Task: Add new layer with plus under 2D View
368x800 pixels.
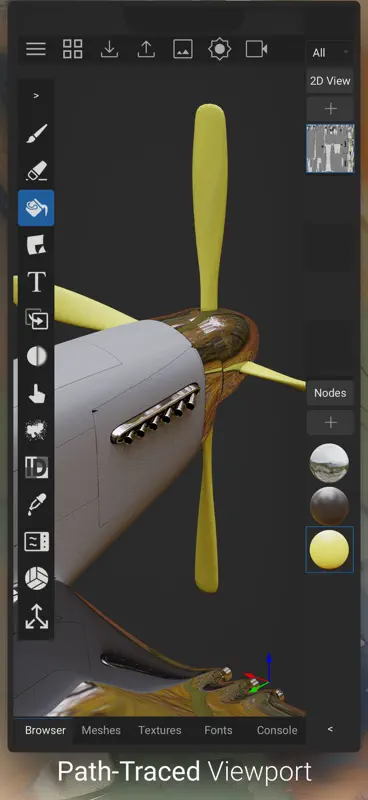Action: (330, 109)
